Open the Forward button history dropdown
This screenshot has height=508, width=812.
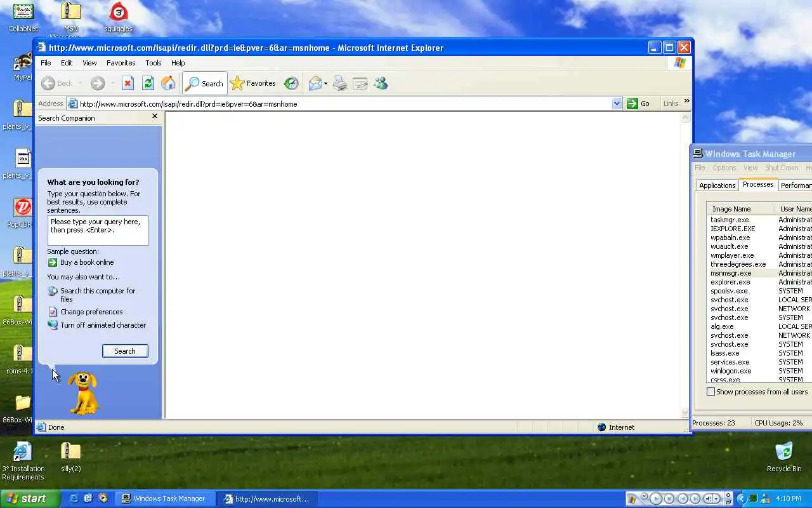click(x=112, y=83)
